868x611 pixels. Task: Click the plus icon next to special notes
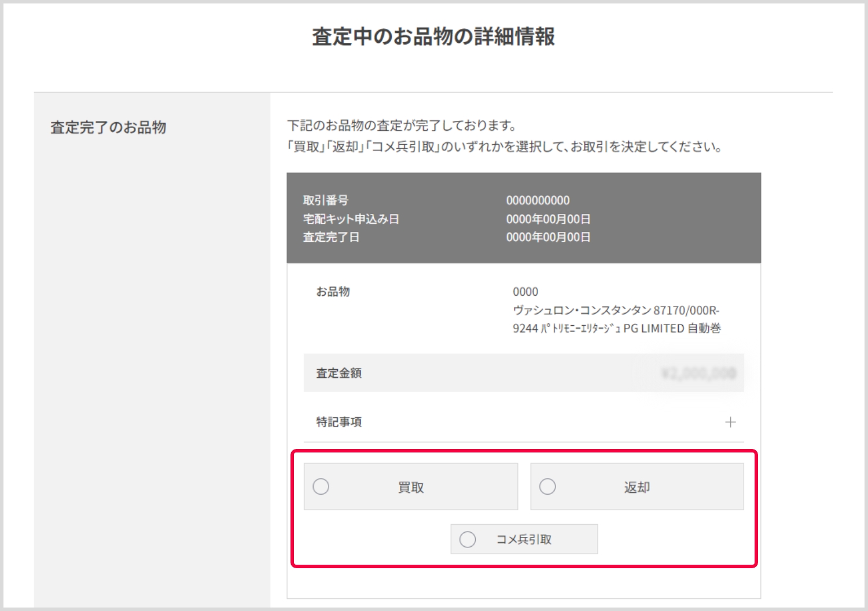coord(731,422)
